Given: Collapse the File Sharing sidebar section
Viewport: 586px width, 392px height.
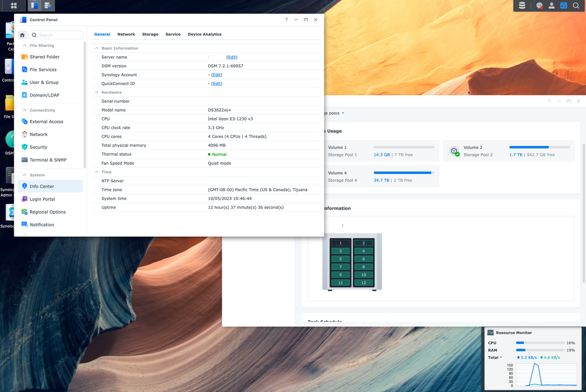Looking at the screenshot, I should (x=24, y=46).
